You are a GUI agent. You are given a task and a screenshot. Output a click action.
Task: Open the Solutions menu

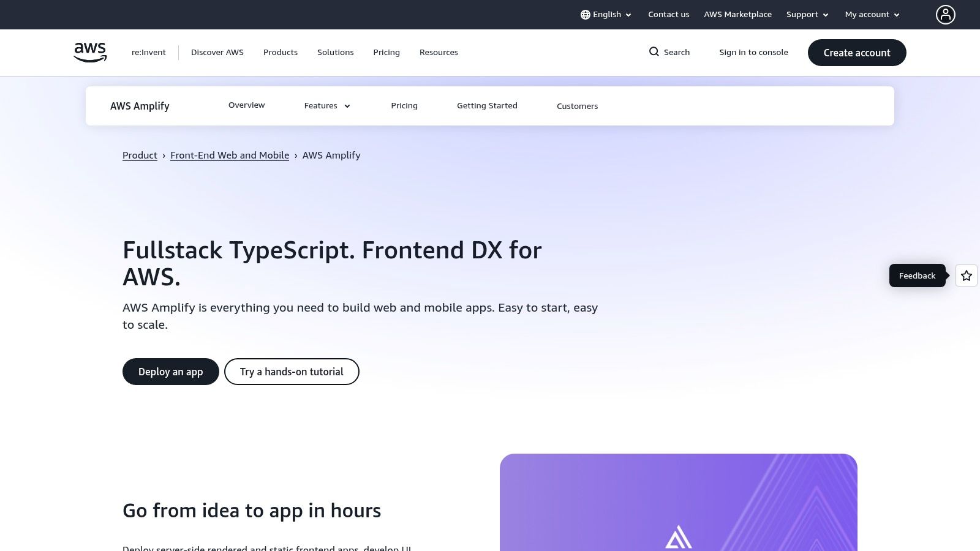[336, 53]
